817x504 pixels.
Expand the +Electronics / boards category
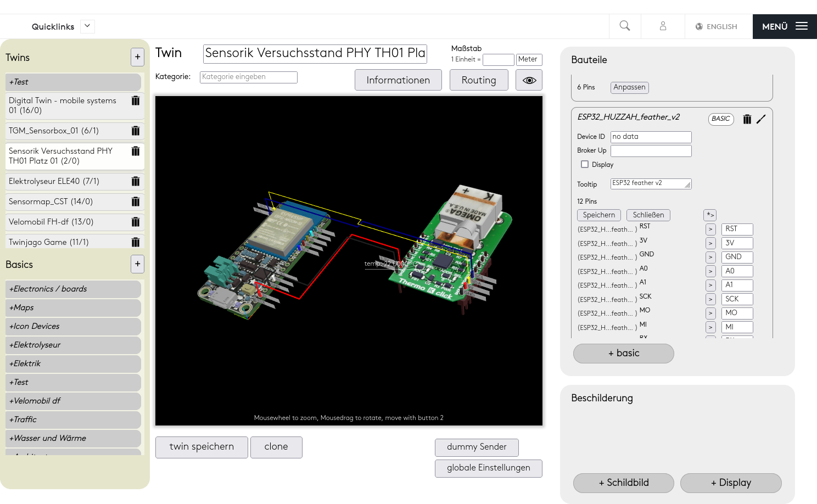click(73, 289)
